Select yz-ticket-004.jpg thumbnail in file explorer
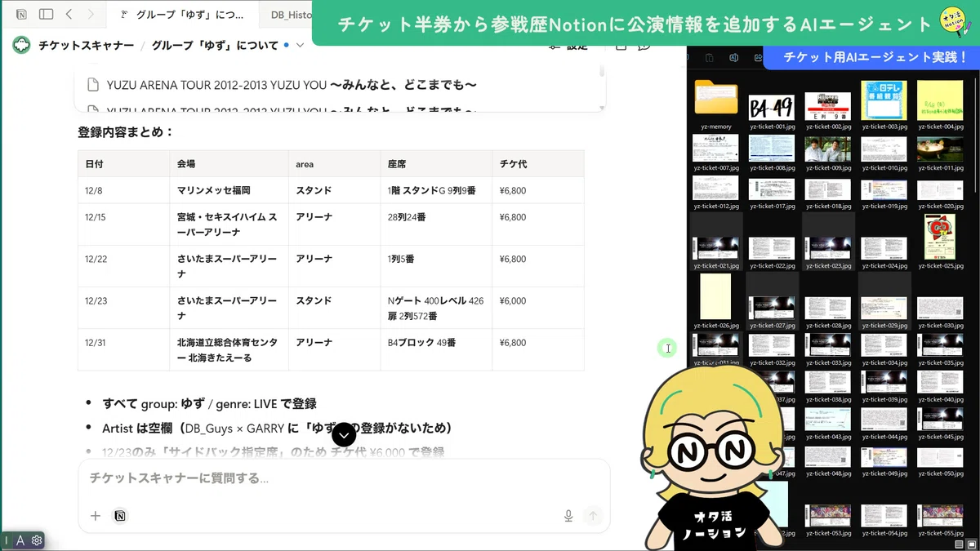Viewport: 980px width, 551px height. tap(940, 100)
